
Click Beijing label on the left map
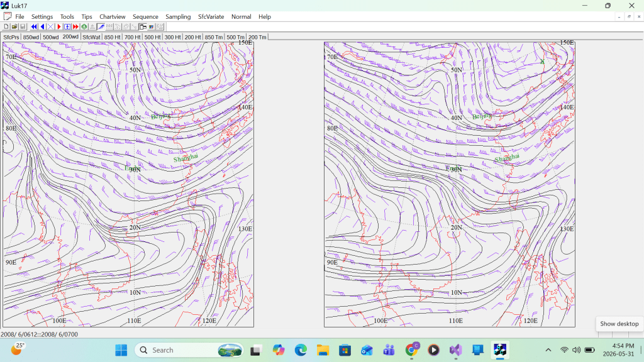(x=160, y=116)
